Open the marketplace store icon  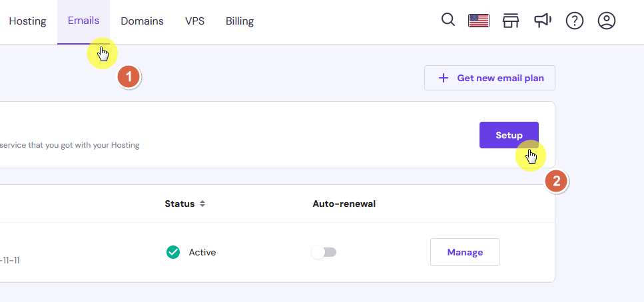[x=511, y=21]
